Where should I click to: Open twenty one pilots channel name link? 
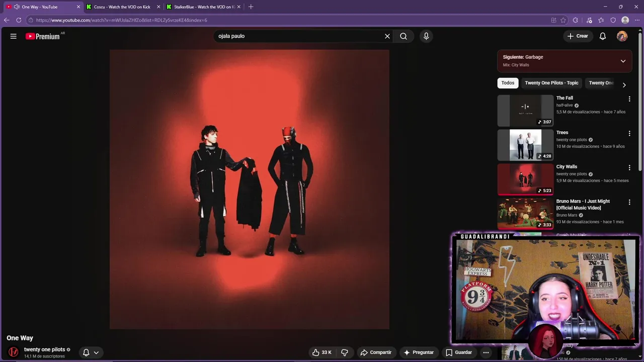(44, 349)
